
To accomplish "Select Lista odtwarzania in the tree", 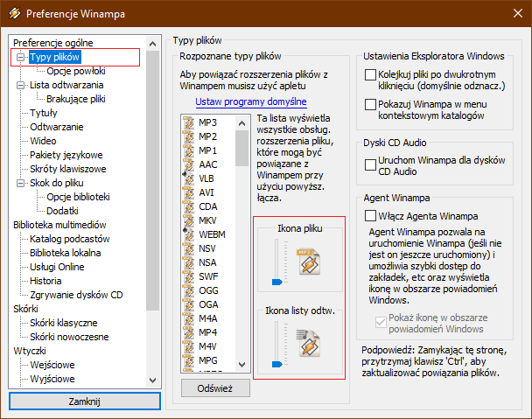I will tap(66, 85).
